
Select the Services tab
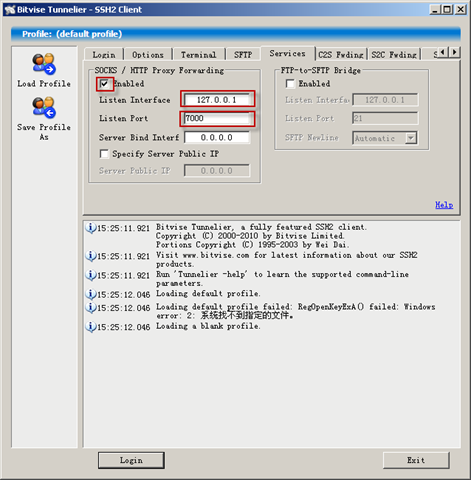click(x=287, y=53)
